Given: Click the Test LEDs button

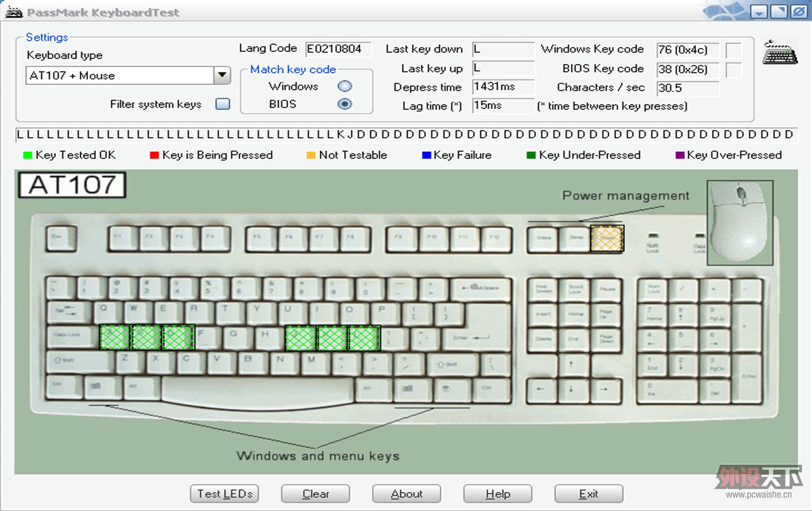Looking at the screenshot, I should (x=224, y=493).
